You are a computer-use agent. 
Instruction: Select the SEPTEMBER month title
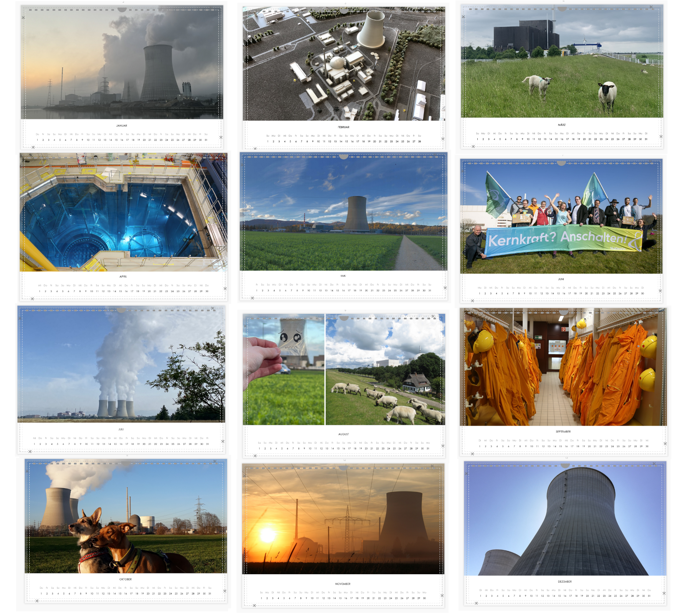point(563,432)
